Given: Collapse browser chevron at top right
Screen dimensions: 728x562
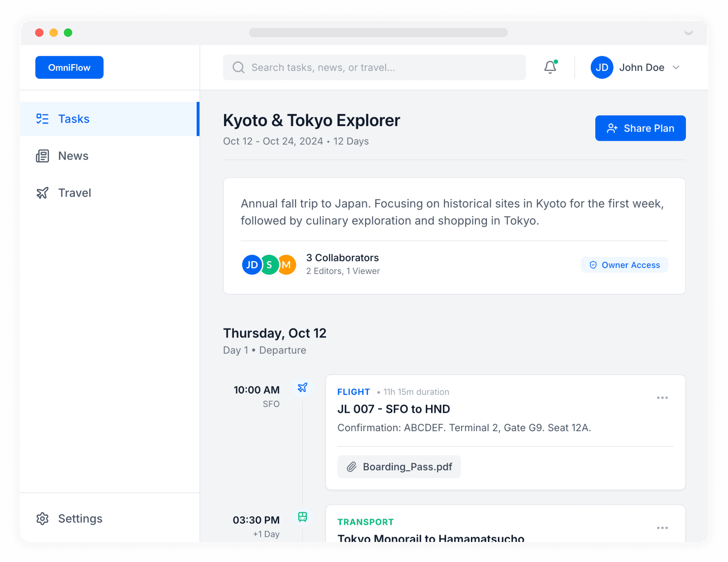Looking at the screenshot, I should [689, 32].
